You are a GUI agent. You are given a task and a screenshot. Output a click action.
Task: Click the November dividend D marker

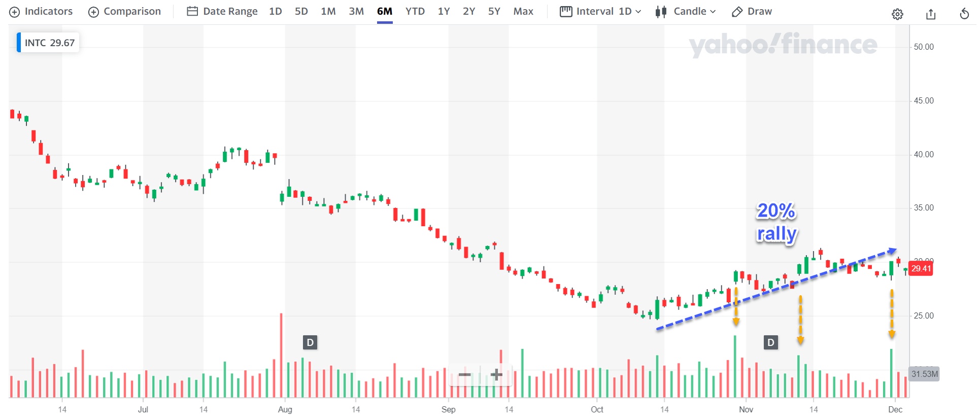click(x=771, y=342)
